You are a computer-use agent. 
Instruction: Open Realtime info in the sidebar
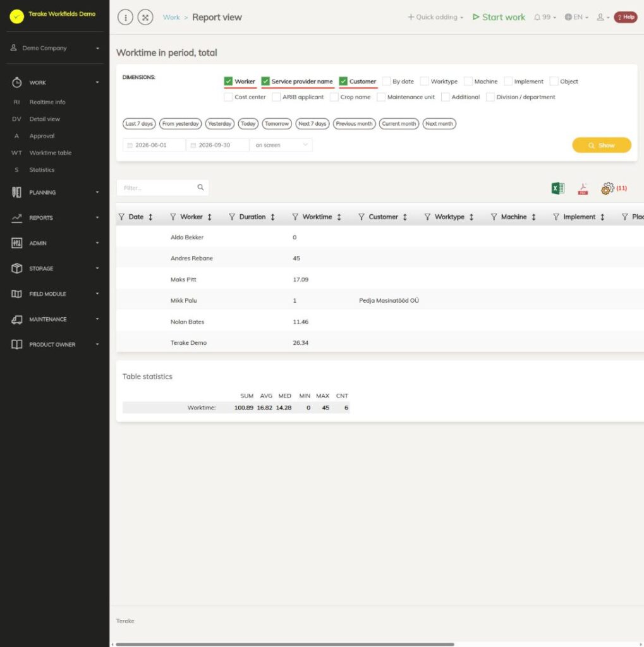[47, 102]
